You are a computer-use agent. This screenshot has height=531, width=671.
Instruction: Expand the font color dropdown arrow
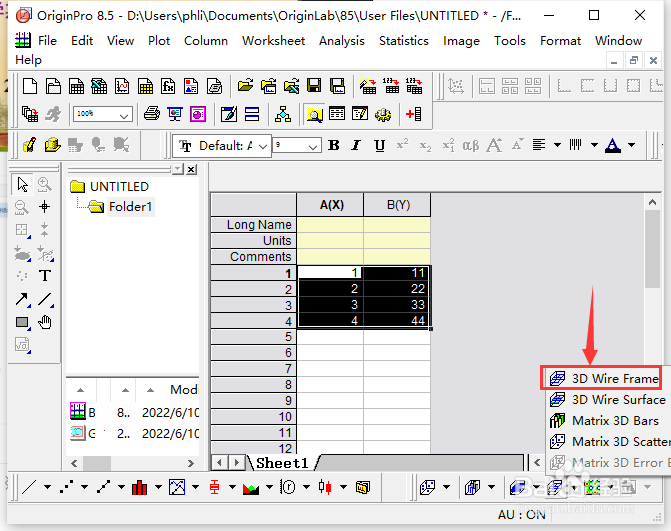tap(632, 145)
